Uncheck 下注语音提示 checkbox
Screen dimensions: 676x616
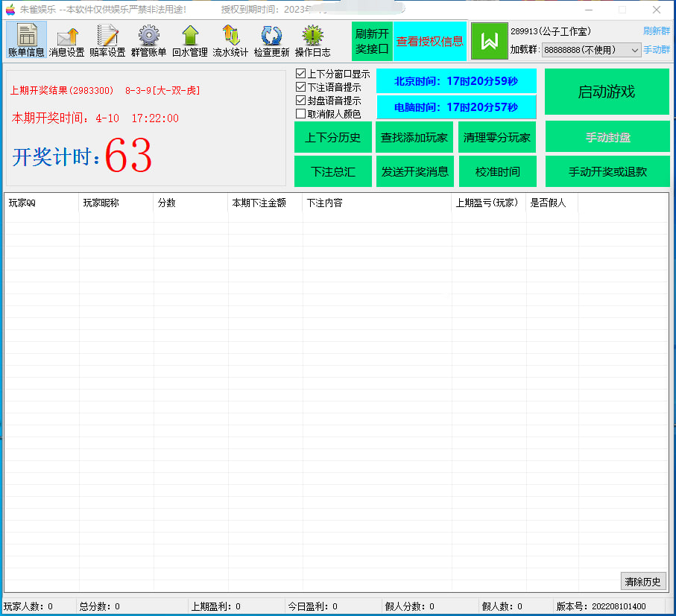[x=301, y=87]
